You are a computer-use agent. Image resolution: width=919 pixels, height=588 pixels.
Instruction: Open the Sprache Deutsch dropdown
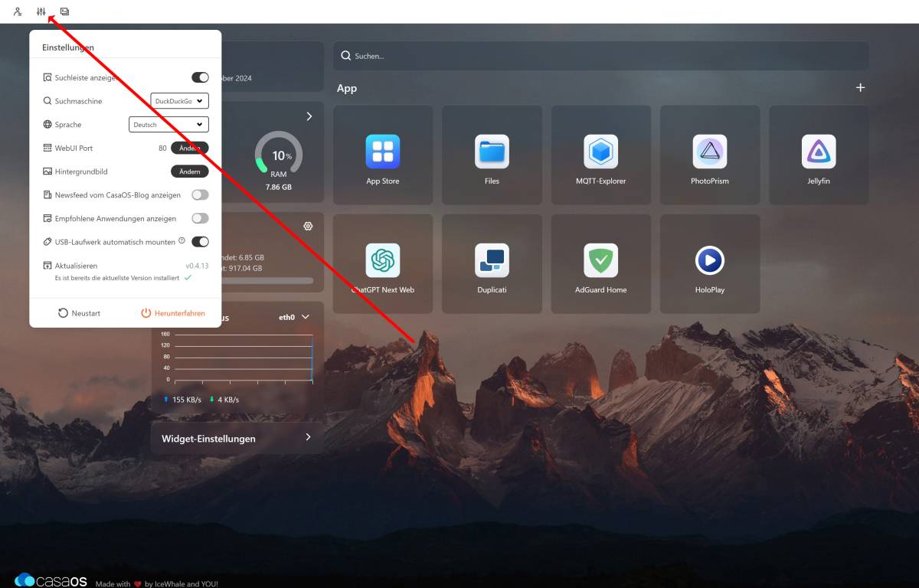click(168, 124)
